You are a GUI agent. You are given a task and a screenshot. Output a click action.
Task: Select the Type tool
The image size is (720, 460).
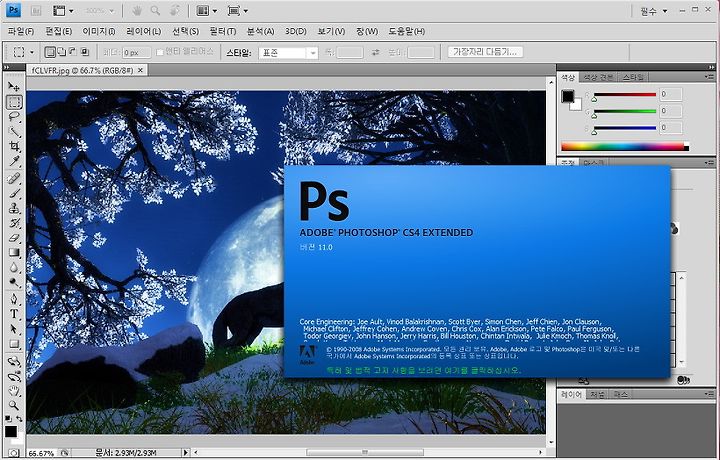point(14,314)
